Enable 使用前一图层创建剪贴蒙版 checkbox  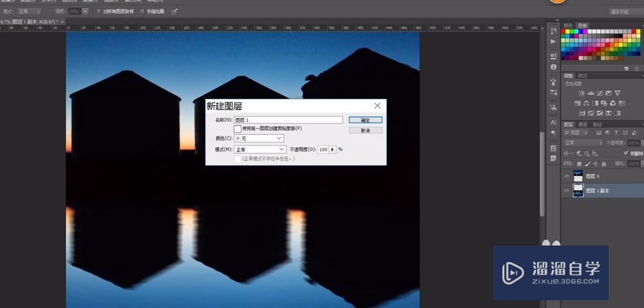point(238,129)
